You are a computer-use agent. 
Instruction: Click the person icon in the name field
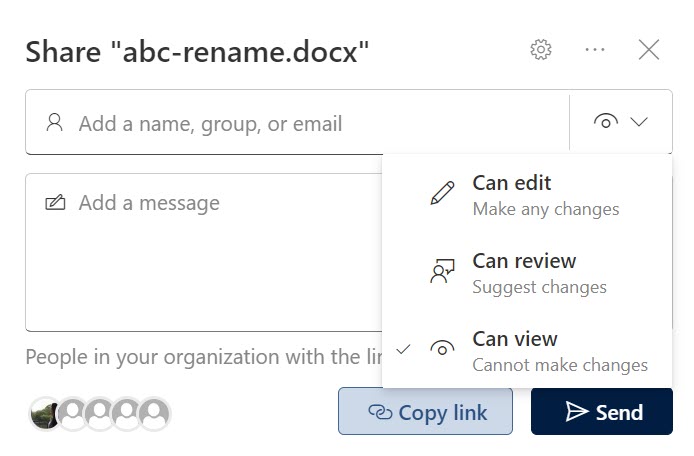point(55,123)
